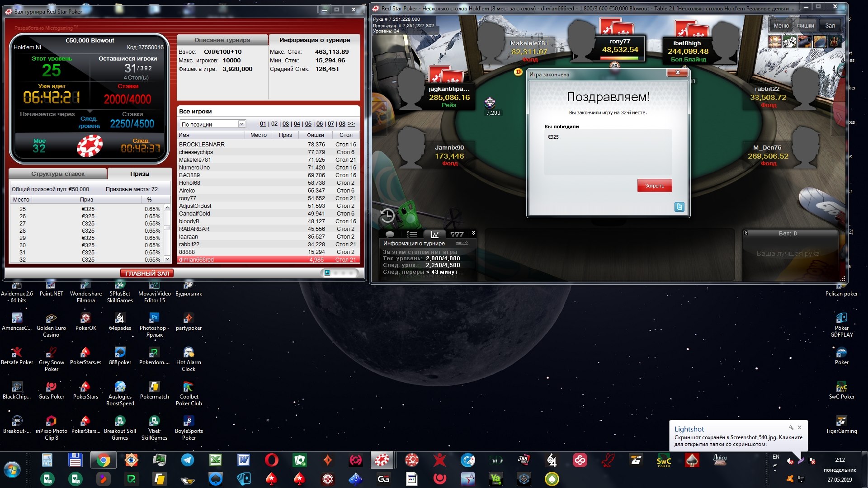Click the 'Еще>>' more info link
The height and width of the screenshot is (488, 868).
(462, 243)
